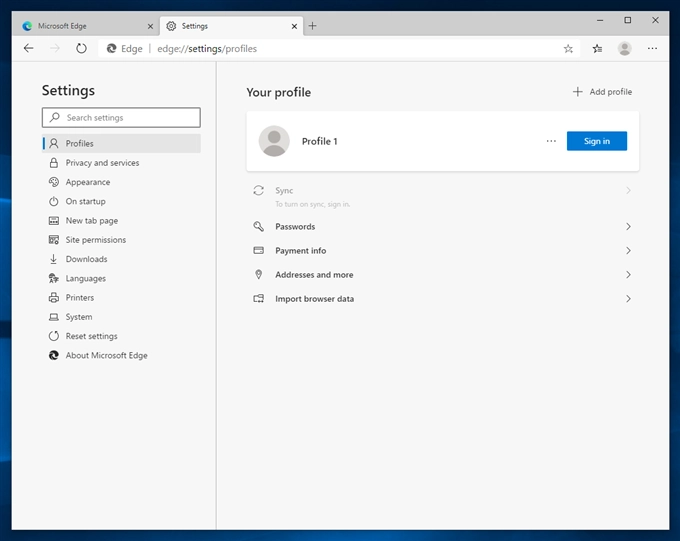Click the Profile 1 avatar picture

[x=274, y=141]
